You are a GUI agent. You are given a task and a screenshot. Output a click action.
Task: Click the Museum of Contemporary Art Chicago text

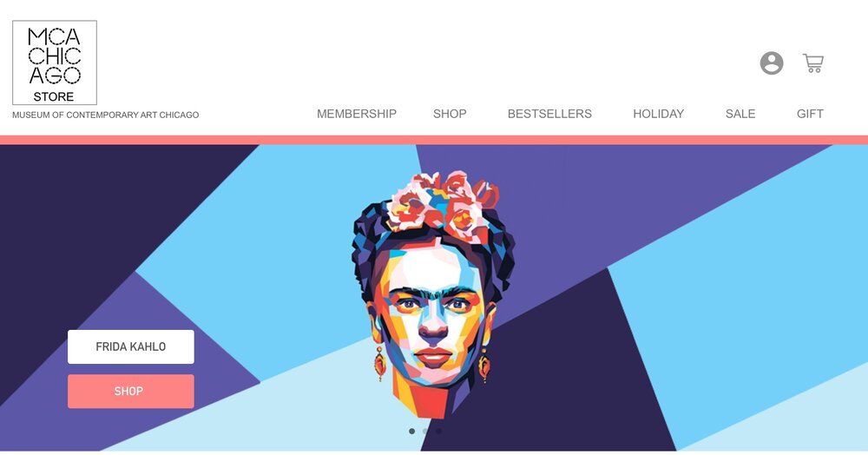click(x=106, y=115)
